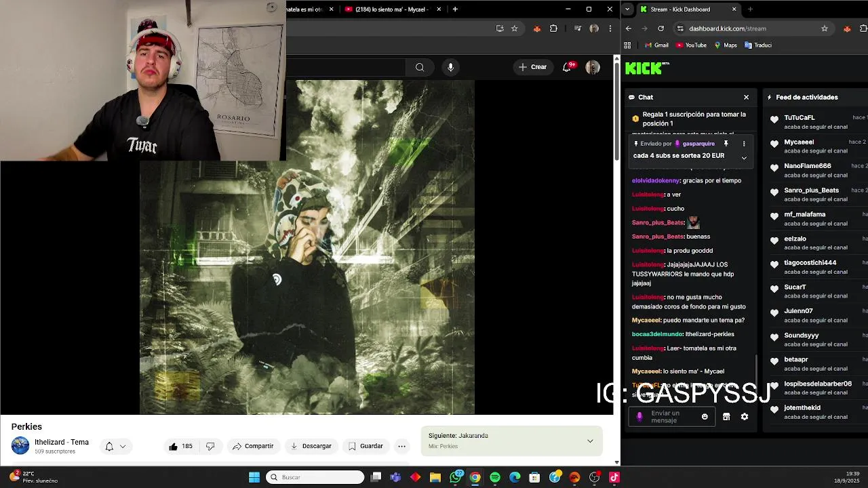Open the YouTube bookmark in Kick window
The image size is (868, 488).
(691, 45)
